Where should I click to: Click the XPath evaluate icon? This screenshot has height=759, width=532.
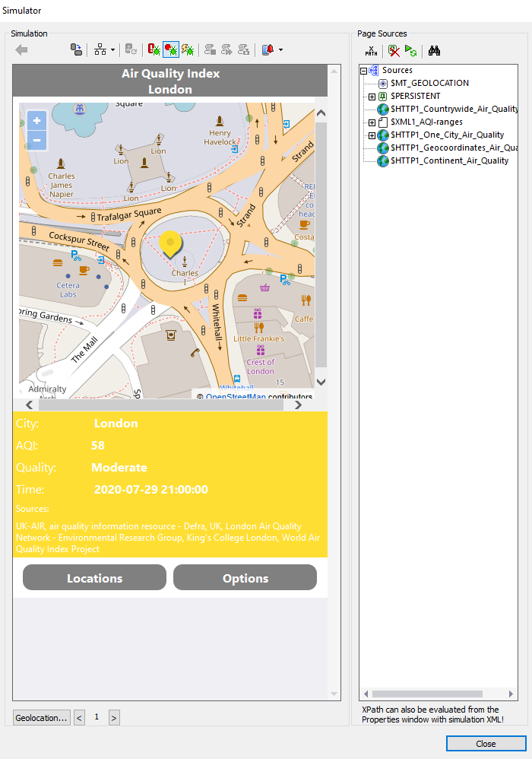point(371,51)
